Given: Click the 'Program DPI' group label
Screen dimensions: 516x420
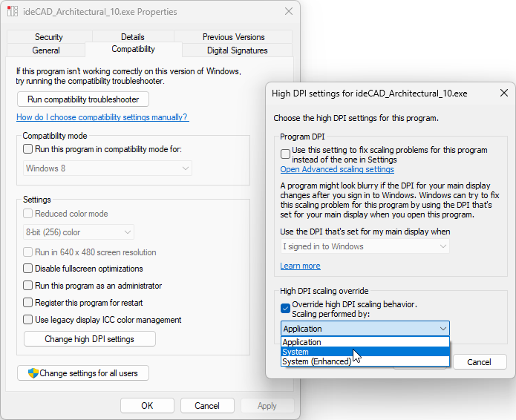Looking at the screenshot, I should (302, 137).
